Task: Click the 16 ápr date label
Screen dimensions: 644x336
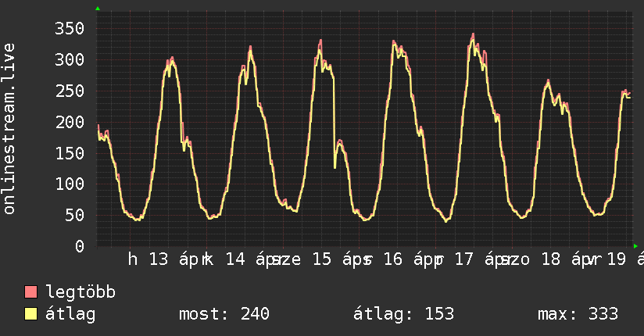Action: point(410,260)
